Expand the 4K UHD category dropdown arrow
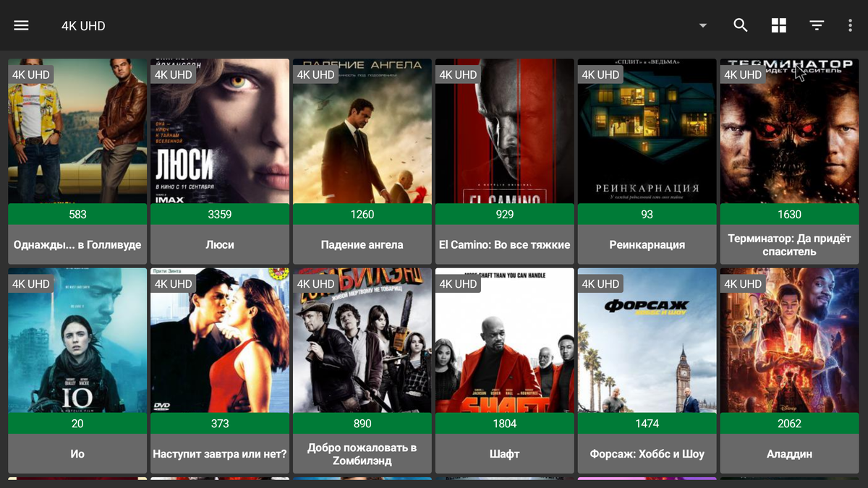The image size is (868, 488). 702,25
